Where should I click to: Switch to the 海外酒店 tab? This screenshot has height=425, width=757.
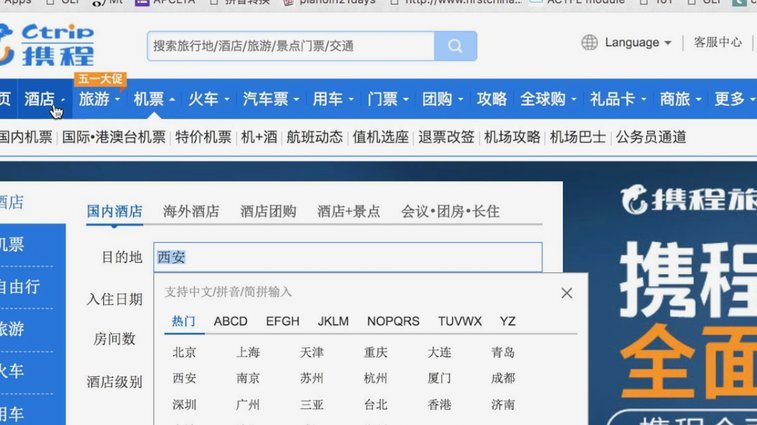[x=191, y=212]
